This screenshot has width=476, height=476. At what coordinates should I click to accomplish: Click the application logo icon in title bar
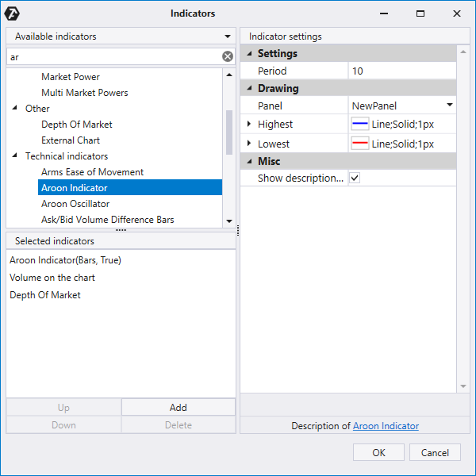[x=12, y=13]
